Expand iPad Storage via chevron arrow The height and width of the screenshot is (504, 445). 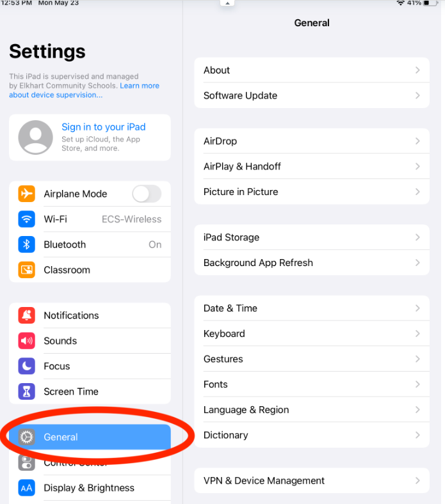[417, 237]
